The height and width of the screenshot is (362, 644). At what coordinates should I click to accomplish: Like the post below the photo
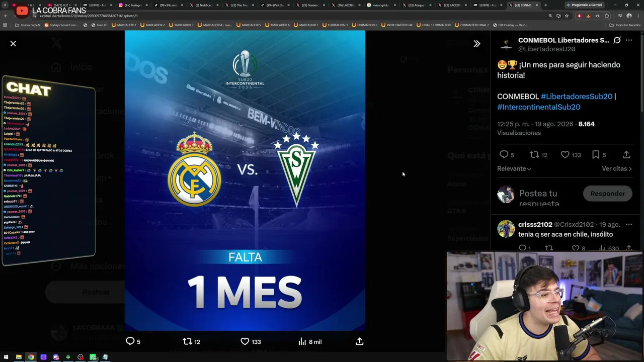click(245, 341)
